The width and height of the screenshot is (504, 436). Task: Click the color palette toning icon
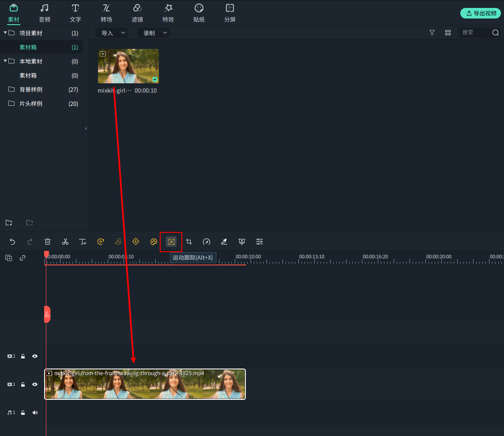pos(154,242)
